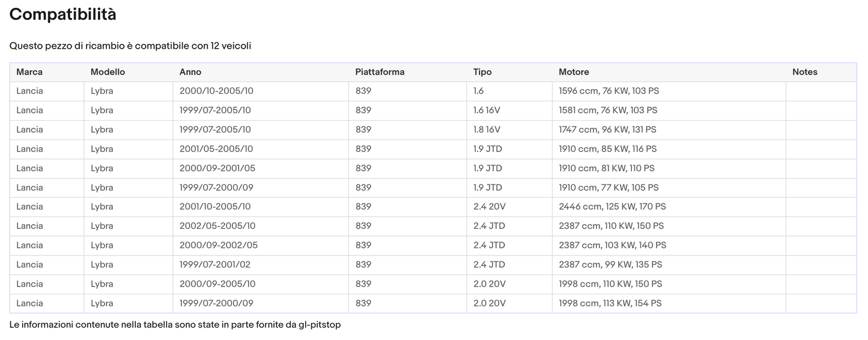The width and height of the screenshot is (868, 340).
Task: Click the Notes column header
Action: (804, 72)
